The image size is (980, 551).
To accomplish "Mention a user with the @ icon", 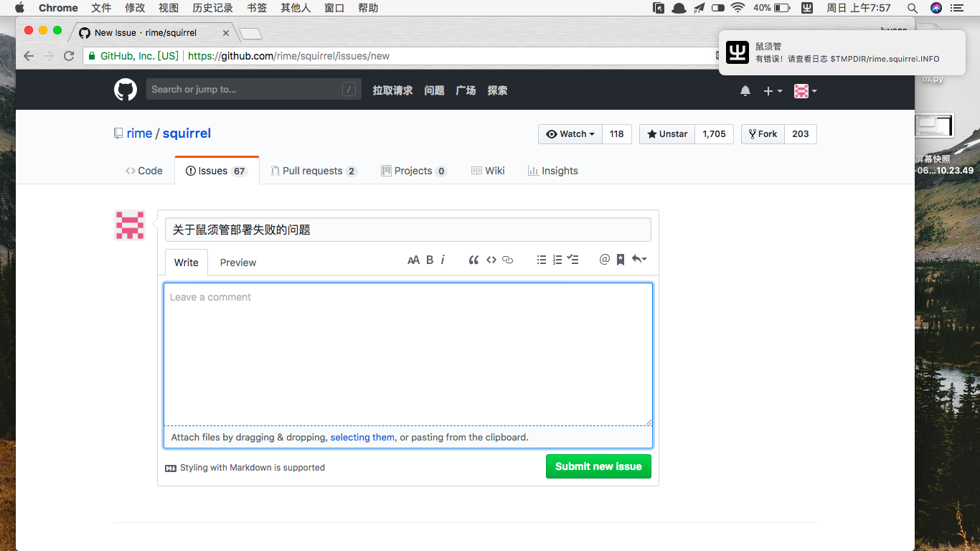I will tap(604, 260).
